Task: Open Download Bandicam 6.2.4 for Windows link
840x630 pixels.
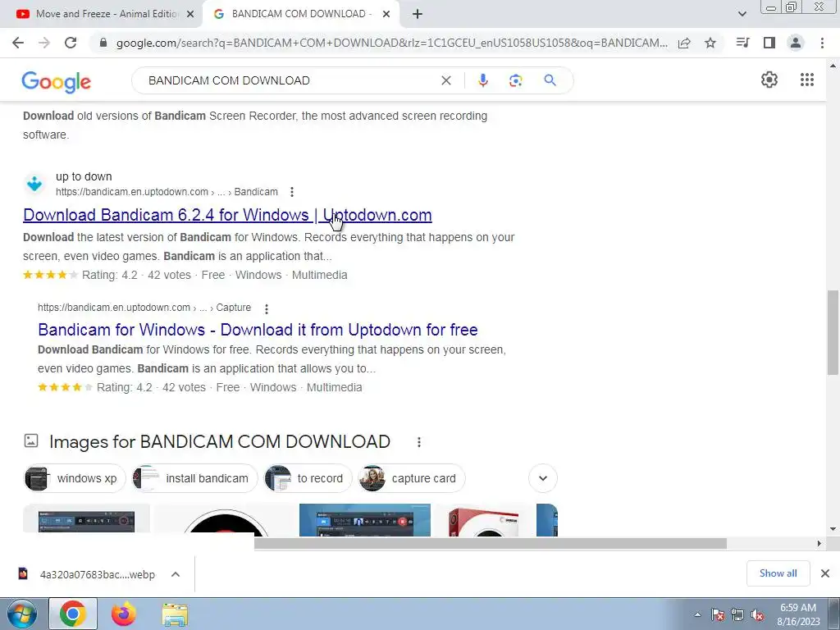Action: (227, 215)
